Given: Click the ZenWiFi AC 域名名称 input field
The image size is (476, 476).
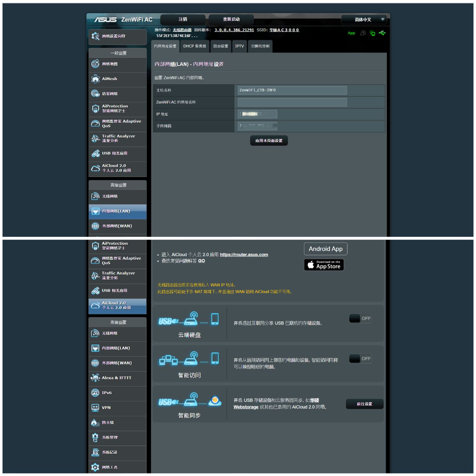Looking at the screenshot, I should [292, 102].
